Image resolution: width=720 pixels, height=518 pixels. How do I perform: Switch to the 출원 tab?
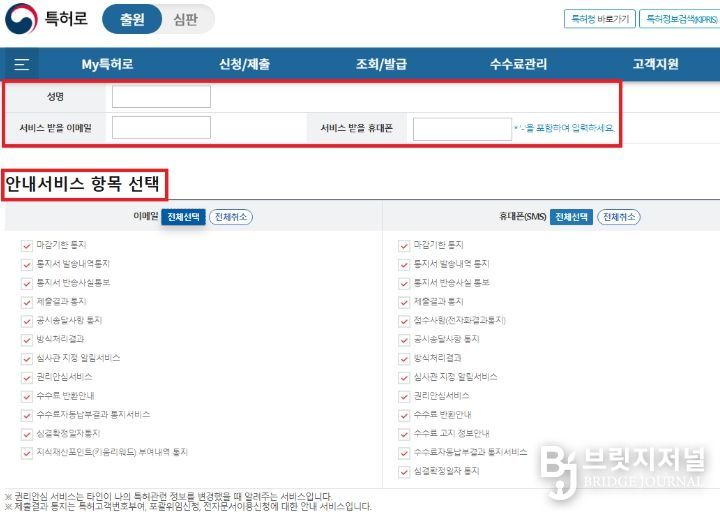tap(132, 19)
